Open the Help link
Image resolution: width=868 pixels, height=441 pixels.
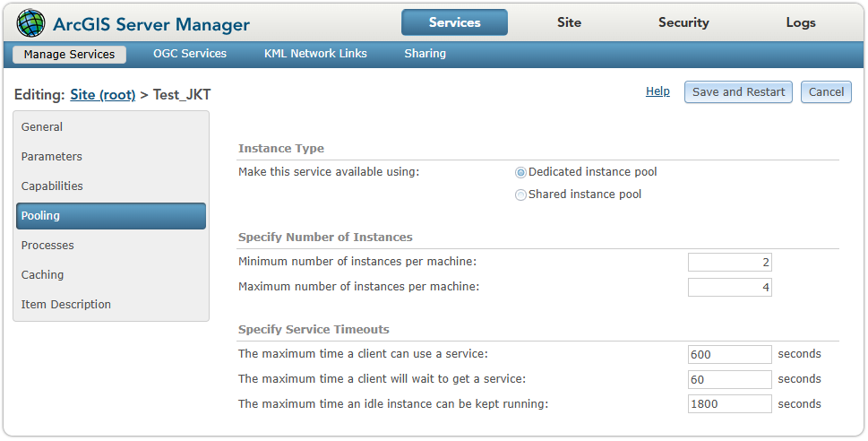[x=657, y=91]
